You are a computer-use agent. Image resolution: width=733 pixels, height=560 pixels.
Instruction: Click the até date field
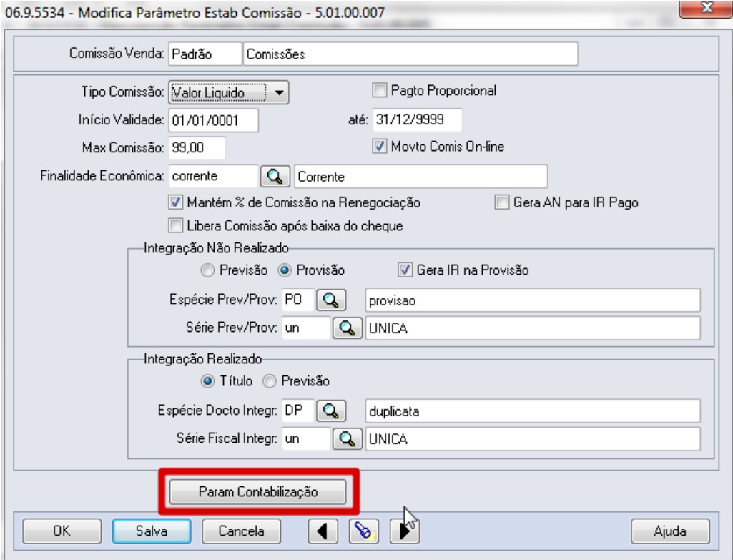click(417, 119)
